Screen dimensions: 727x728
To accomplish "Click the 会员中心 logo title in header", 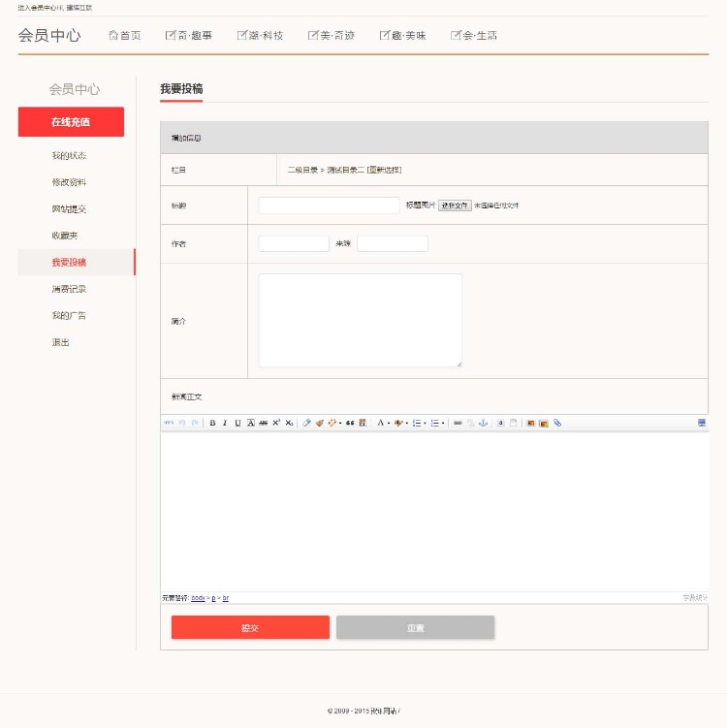I will coord(49,35).
